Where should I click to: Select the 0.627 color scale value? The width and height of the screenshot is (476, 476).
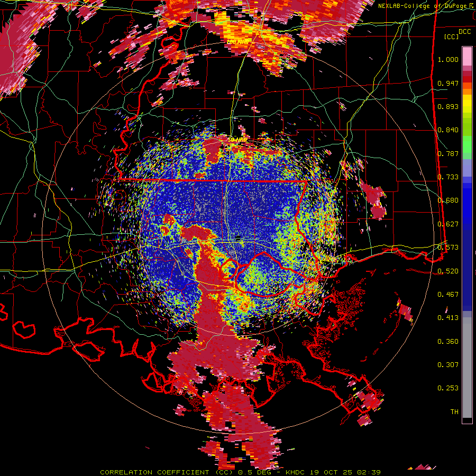click(448, 224)
